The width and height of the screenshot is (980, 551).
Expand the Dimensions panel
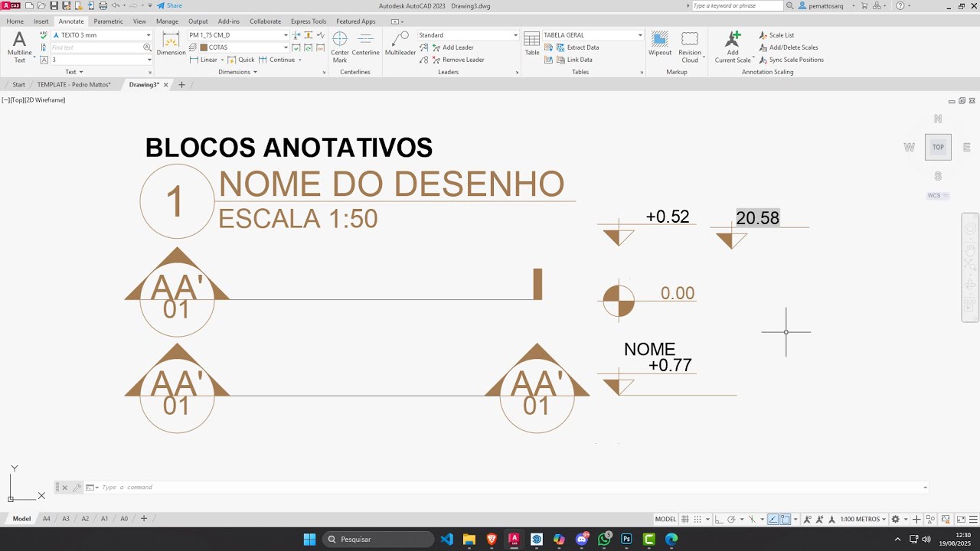tap(237, 72)
